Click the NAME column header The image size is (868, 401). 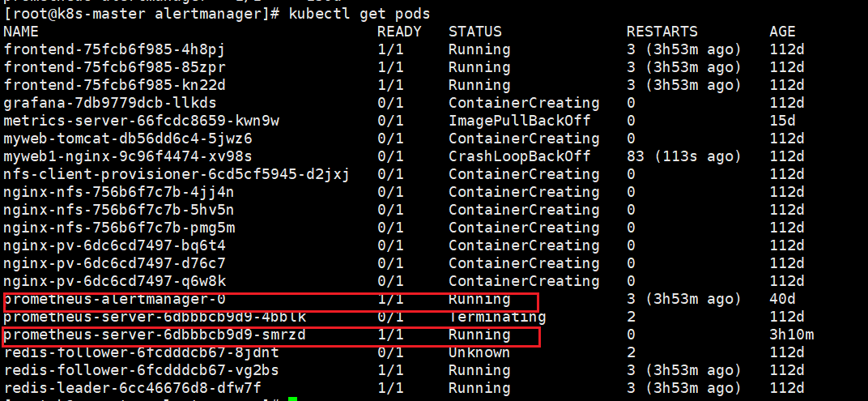pyautogui.click(x=21, y=32)
